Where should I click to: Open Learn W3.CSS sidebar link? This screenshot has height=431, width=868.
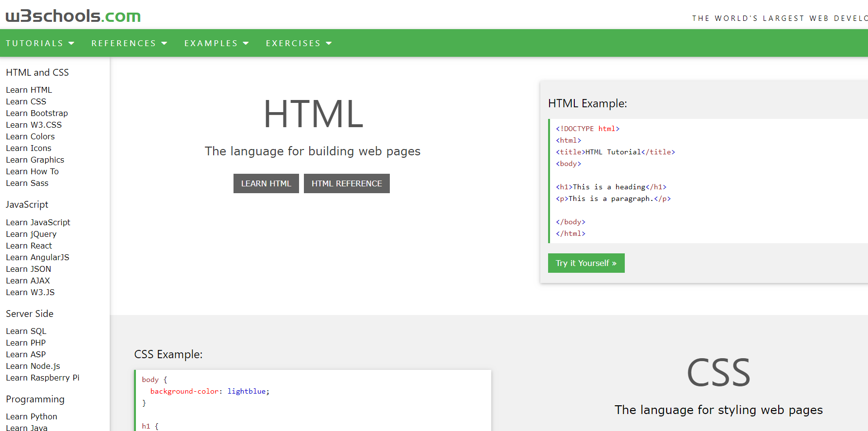pos(33,125)
